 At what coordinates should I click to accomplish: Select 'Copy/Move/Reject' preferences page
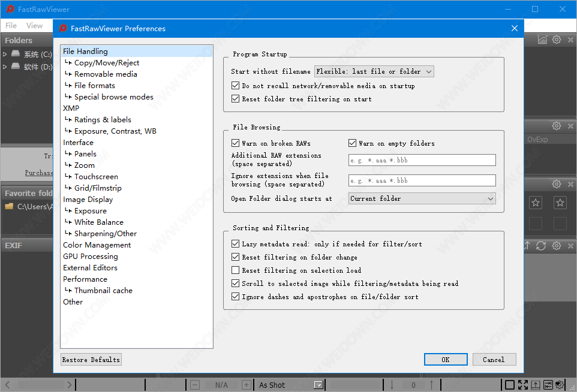[x=107, y=63]
